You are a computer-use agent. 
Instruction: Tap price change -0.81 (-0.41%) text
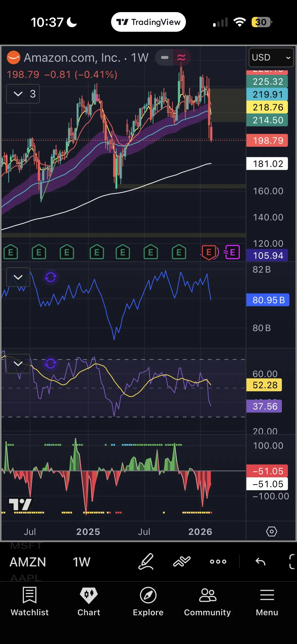[81, 75]
